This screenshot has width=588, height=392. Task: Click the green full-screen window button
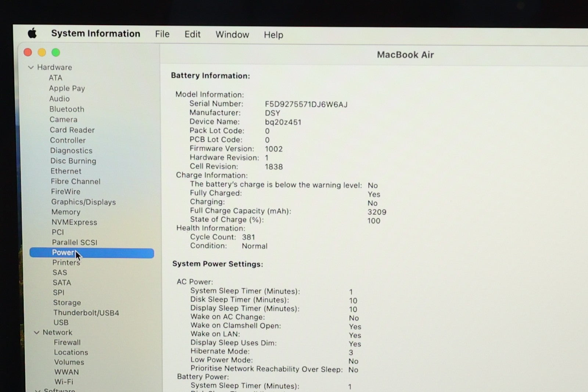[56, 53]
